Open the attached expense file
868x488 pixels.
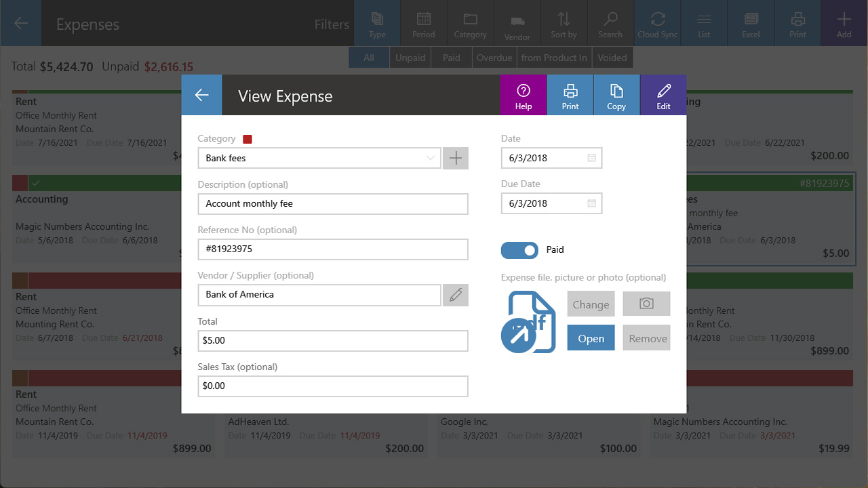tap(591, 338)
